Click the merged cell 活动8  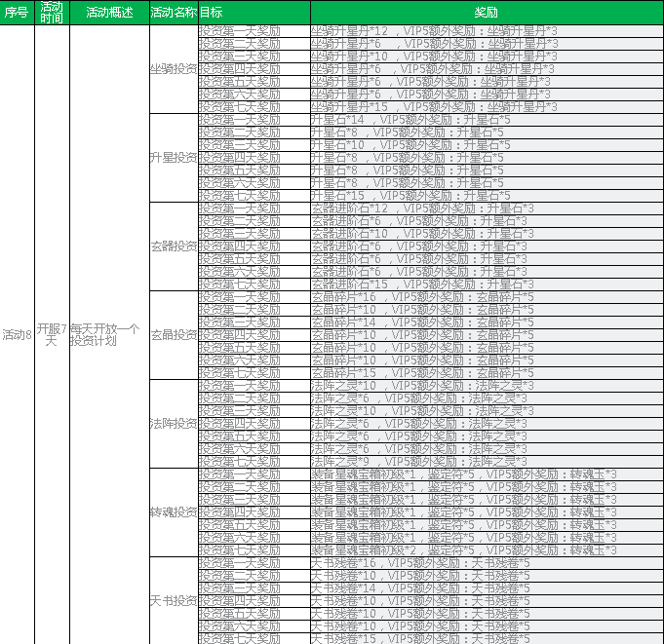[17, 335]
